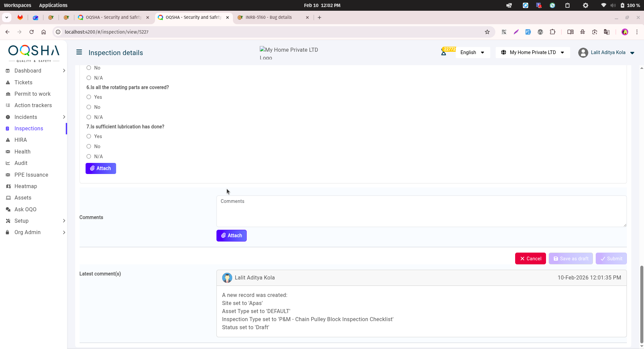Open the notifications hourglass icon with badge
Viewport: 644px width, 349px height.
444,52
